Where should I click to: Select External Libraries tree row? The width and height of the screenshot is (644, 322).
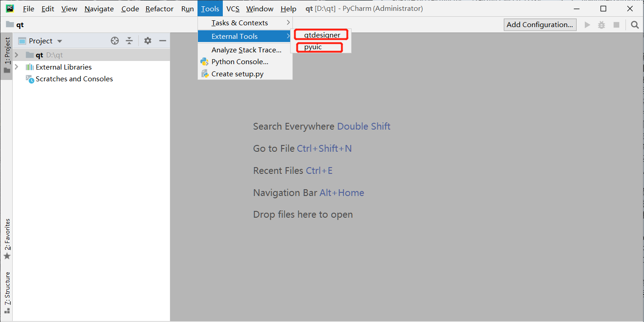pyautogui.click(x=91, y=67)
